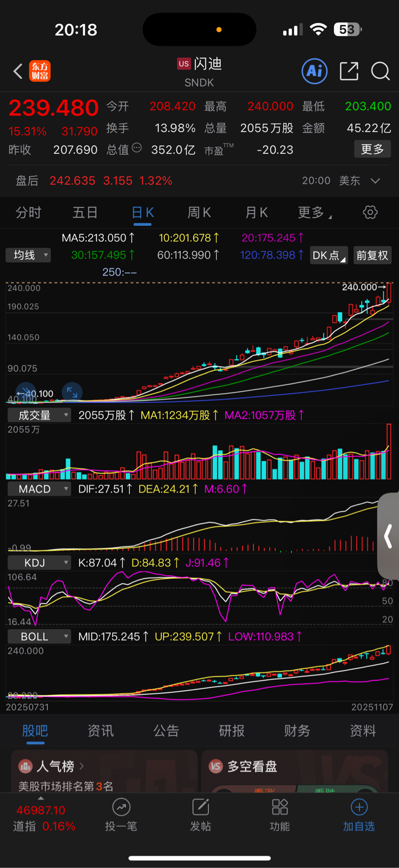Tap the 发帖 compose icon

click(x=201, y=807)
